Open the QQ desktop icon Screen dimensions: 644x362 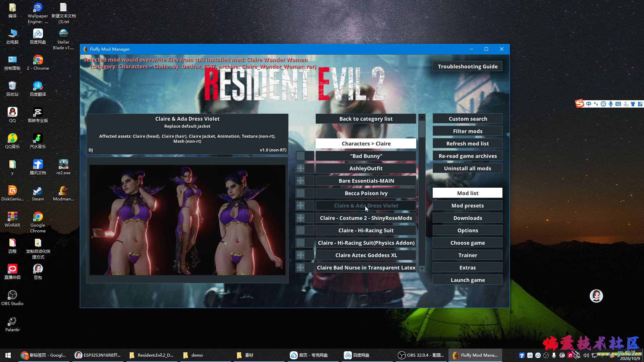12,115
